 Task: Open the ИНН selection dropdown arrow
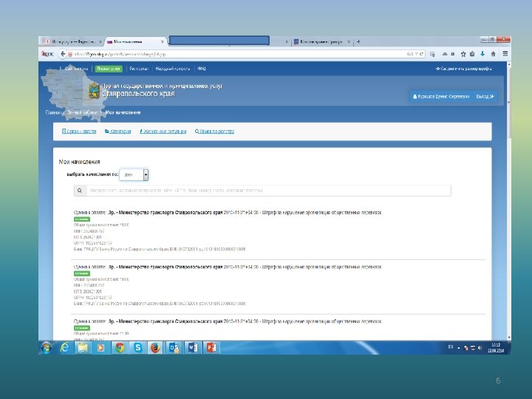click(x=146, y=174)
